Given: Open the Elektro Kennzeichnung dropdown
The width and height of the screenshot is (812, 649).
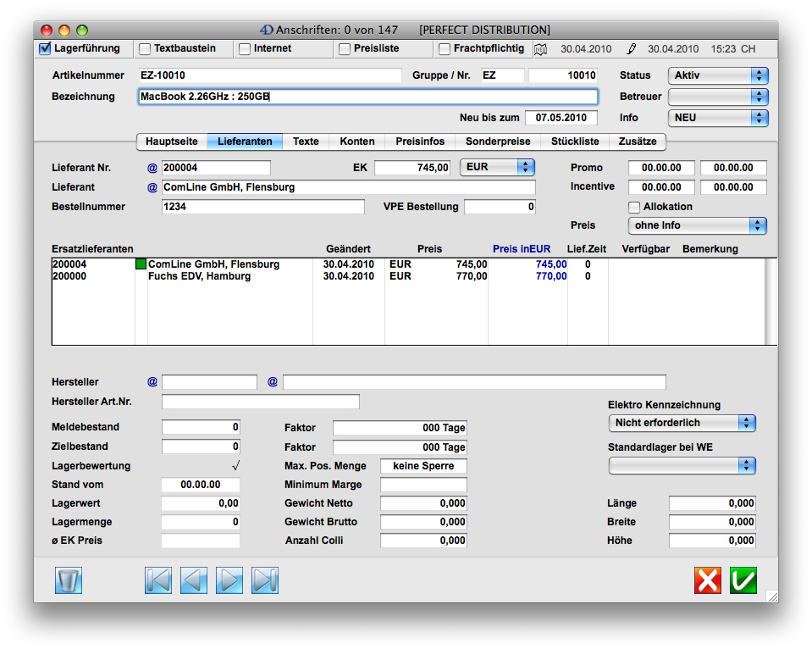Looking at the screenshot, I should [x=682, y=423].
